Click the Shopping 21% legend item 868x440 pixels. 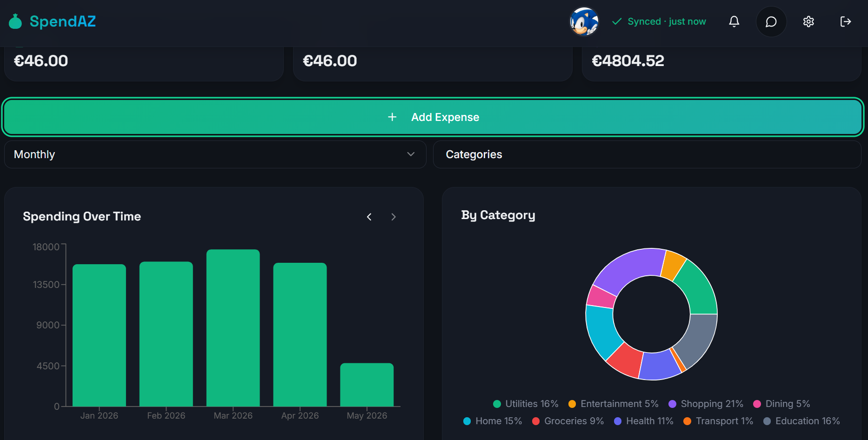(706, 404)
